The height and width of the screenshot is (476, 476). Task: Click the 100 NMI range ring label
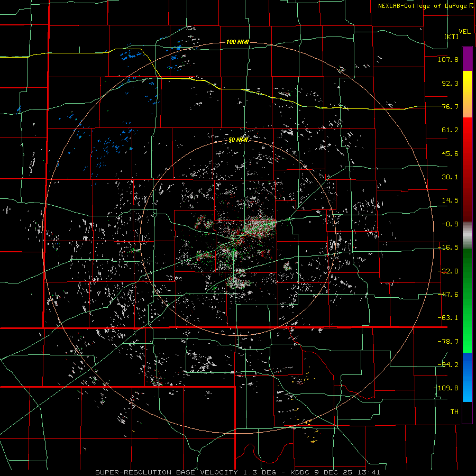(x=237, y=42)
